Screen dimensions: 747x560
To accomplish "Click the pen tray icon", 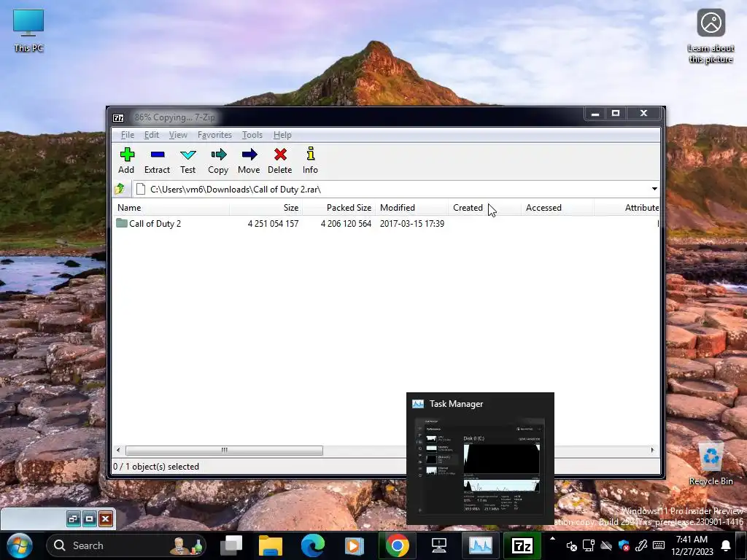I will 641,545.
